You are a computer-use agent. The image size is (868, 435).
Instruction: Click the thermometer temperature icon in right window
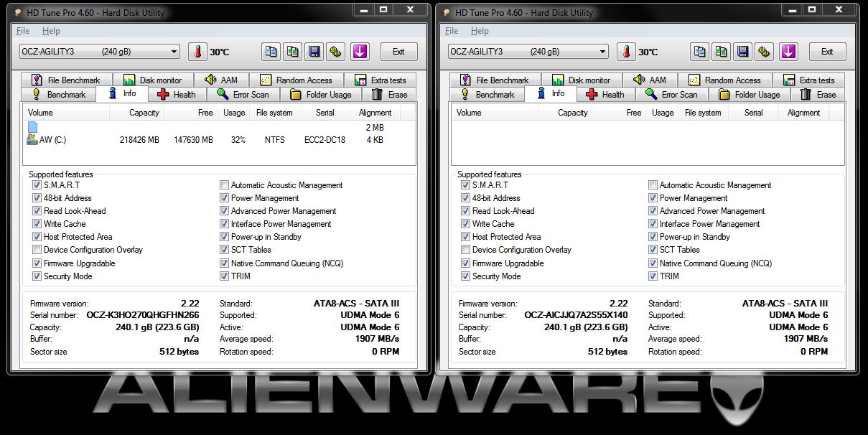(626, 52)
